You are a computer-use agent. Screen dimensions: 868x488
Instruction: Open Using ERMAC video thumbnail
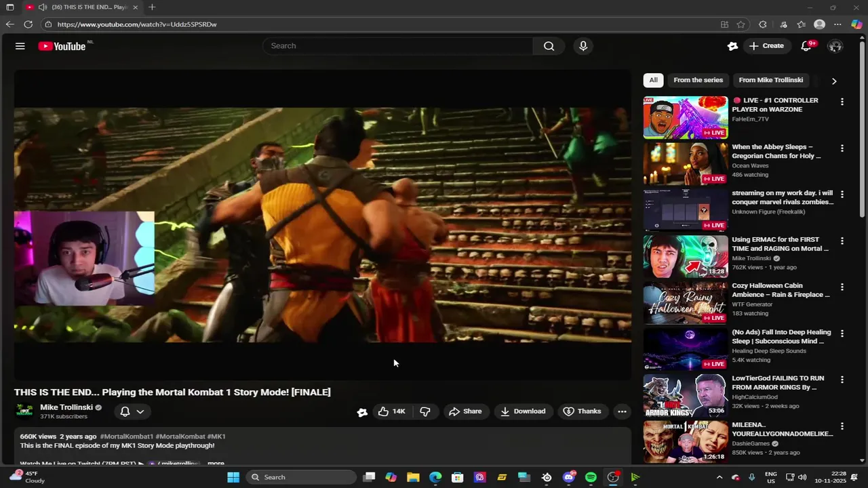point(686,256)
